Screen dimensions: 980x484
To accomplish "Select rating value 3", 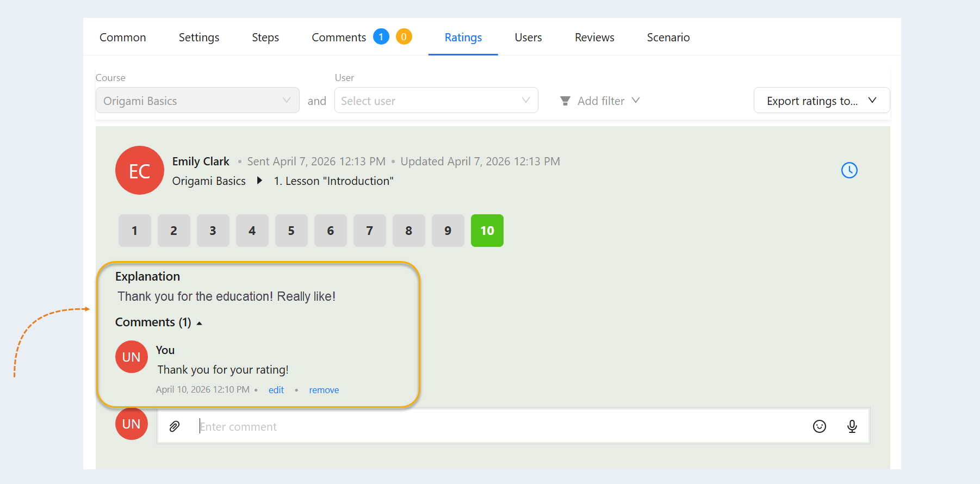I will pyautogui.click(x=213, y=231).
